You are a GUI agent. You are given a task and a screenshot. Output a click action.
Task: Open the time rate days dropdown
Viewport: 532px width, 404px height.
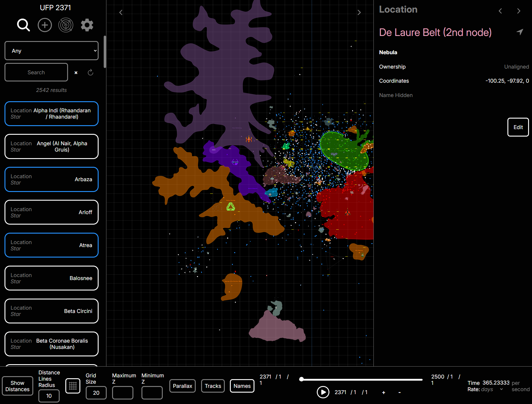click(x=492, y=389)
